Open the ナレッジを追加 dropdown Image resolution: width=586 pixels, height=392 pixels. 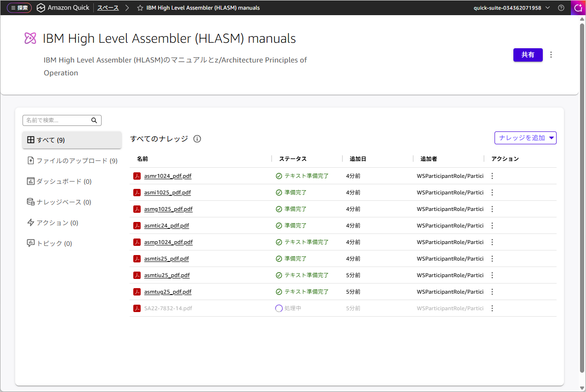point(525,138)
